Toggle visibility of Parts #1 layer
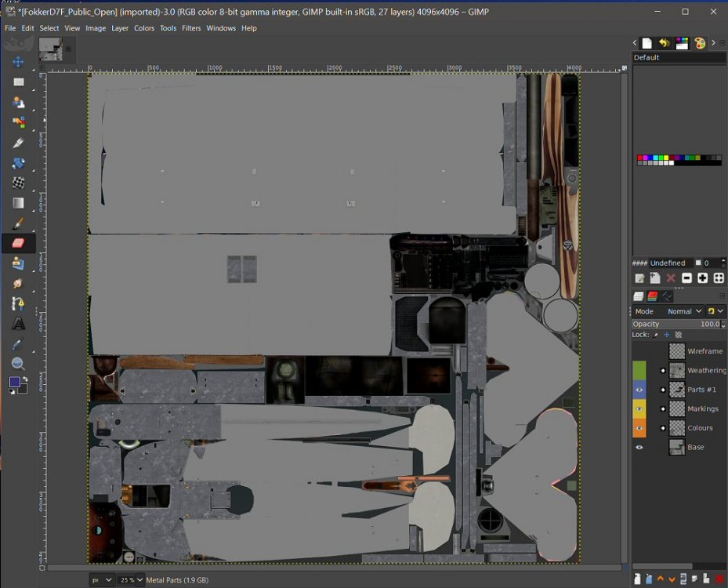Image resolution: width=728 pixels, height=588 pixels. (639, 390)
